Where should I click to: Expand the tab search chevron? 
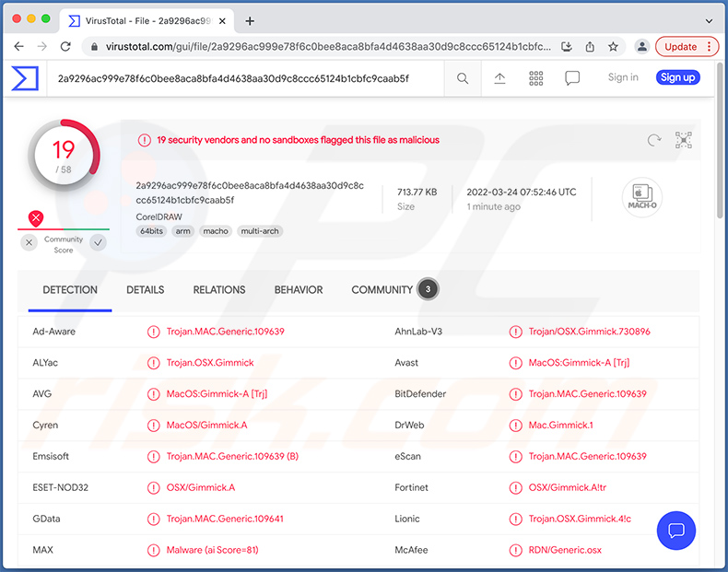[x=709, y=21]
